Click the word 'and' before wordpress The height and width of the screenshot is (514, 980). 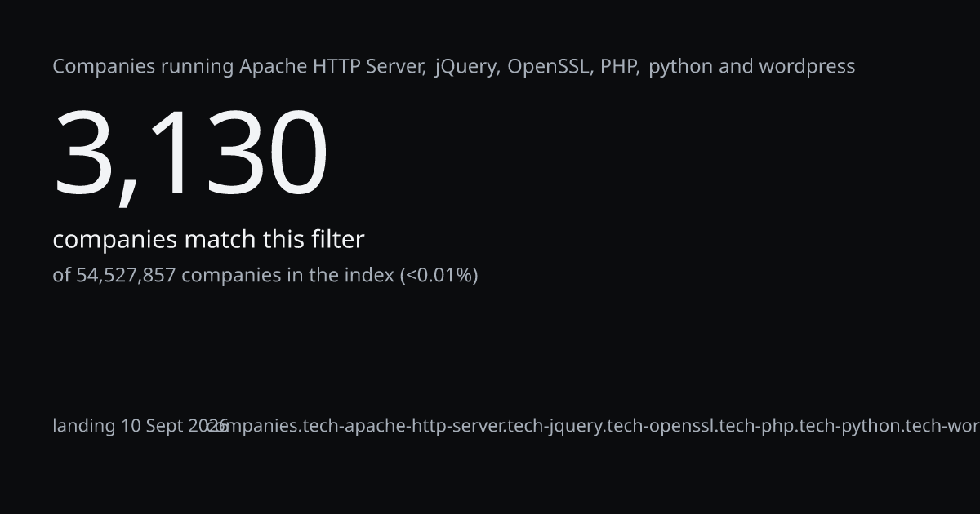[737, 66]
